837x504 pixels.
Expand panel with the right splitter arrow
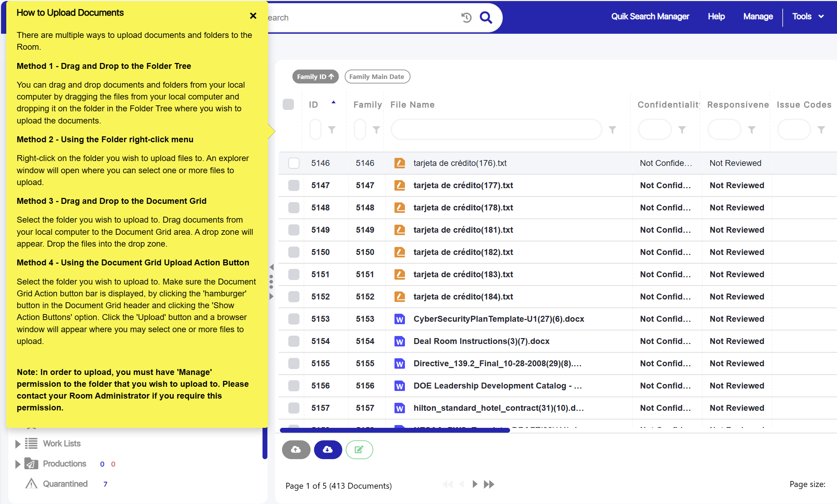point(272,296)
